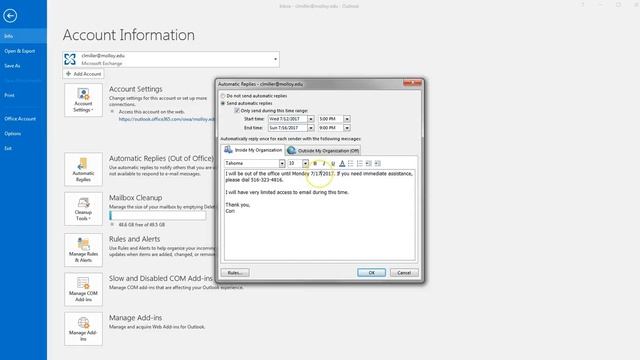Open Options in the sidebar

click(23, 133)
